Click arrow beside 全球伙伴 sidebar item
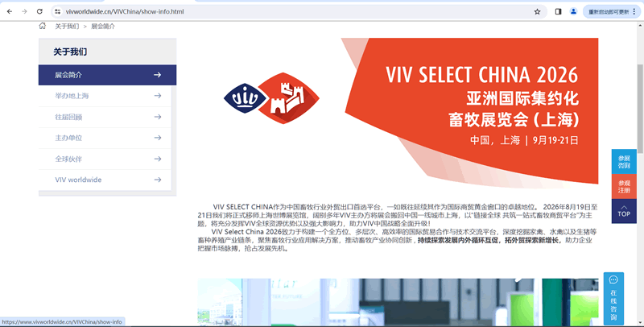The height and width of the screenshot is (327, 644). click(158, 159)
